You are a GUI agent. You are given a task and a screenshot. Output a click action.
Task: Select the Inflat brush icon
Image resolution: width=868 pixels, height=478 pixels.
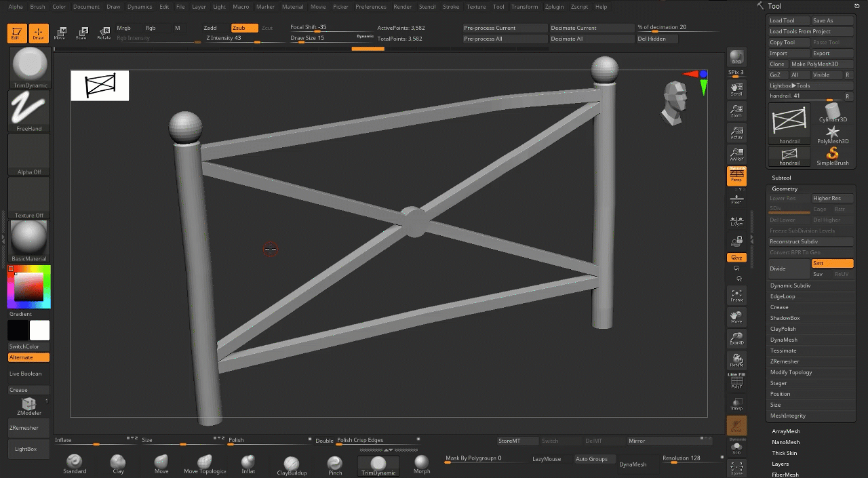pyautogui.click(x=248, y=464)
